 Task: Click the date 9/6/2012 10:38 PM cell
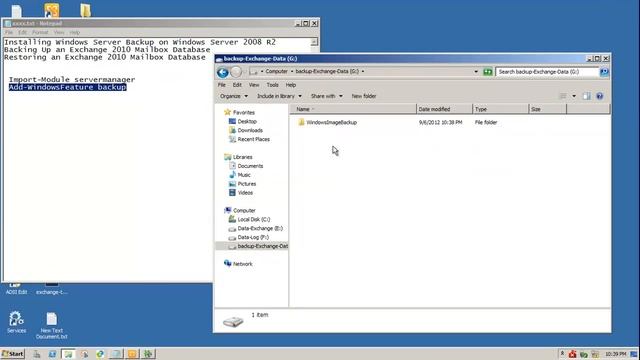pyautogui.click(x=440, y=122)
